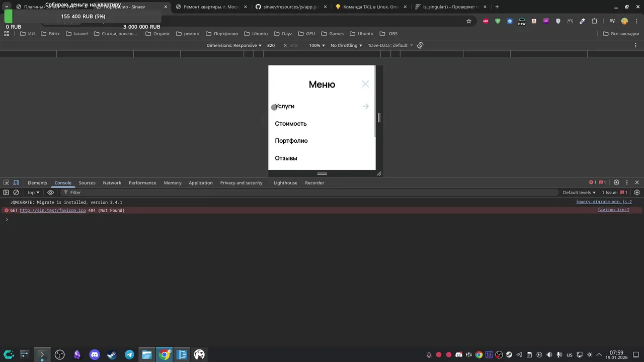Open the top execution context dropdown
This screenshot has height=362, width=644.
click(x=33, y=193)
